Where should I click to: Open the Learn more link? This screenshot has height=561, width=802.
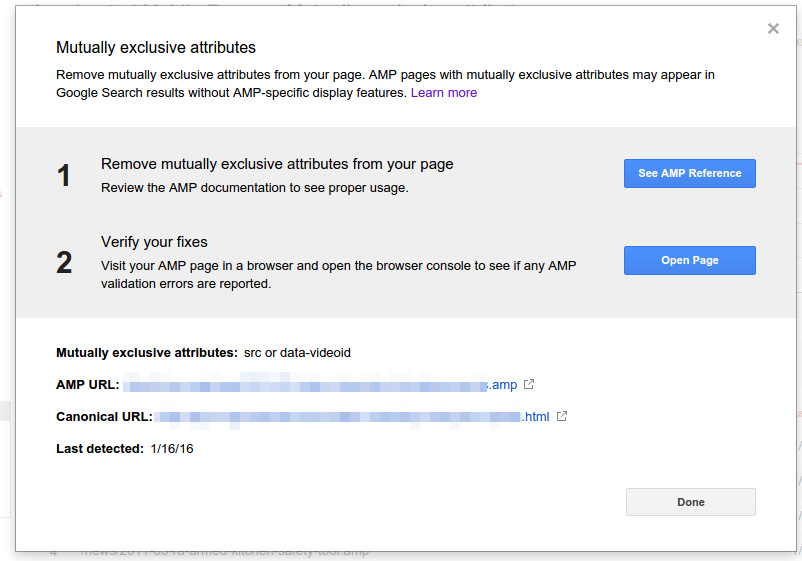coord(443,93)
